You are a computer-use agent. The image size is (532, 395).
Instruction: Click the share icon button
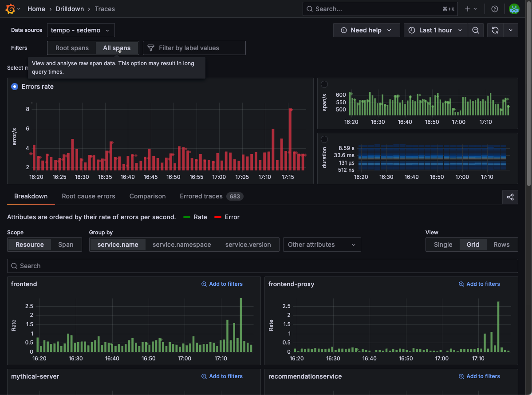[510, 197]
